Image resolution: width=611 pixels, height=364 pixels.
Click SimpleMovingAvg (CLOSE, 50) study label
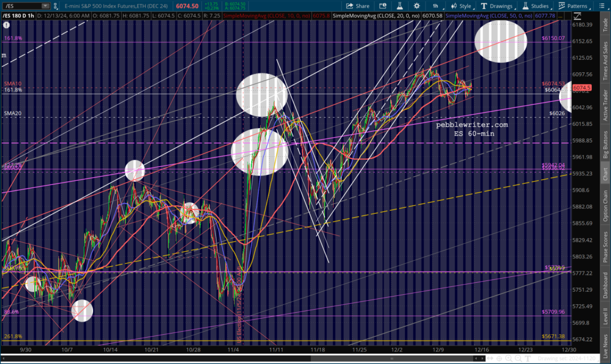489,16
